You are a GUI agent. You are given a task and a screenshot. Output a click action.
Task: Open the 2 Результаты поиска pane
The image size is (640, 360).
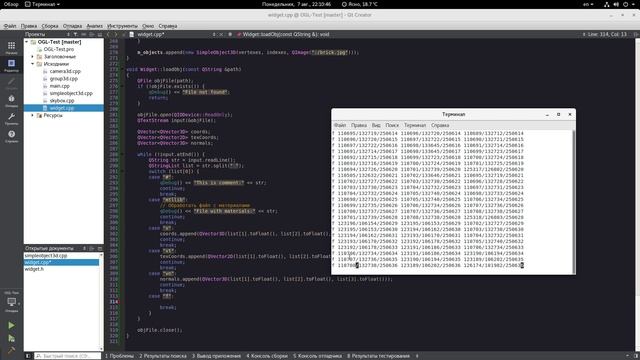pyautogui.click(x=163, y=356)
